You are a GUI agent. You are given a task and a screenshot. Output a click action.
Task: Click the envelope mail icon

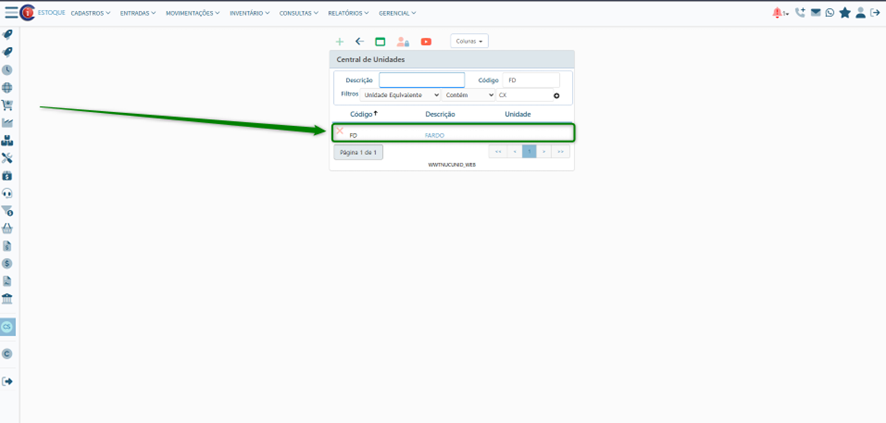pos(815,13)
